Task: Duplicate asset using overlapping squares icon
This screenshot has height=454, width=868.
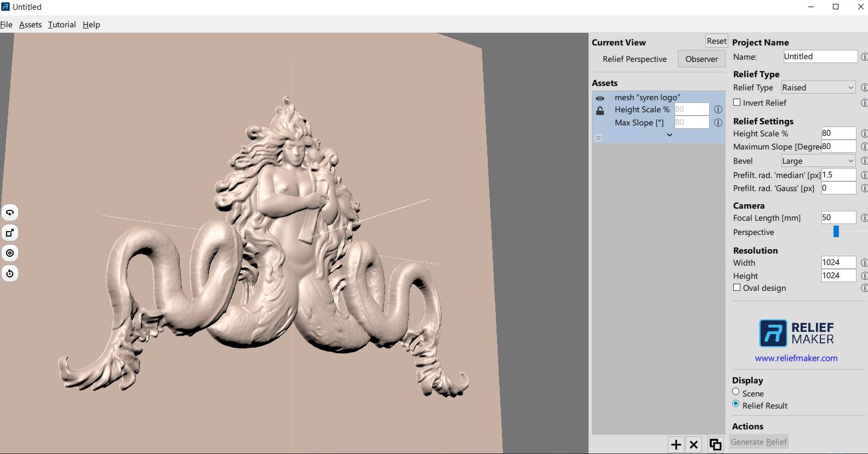Action: 715,445
